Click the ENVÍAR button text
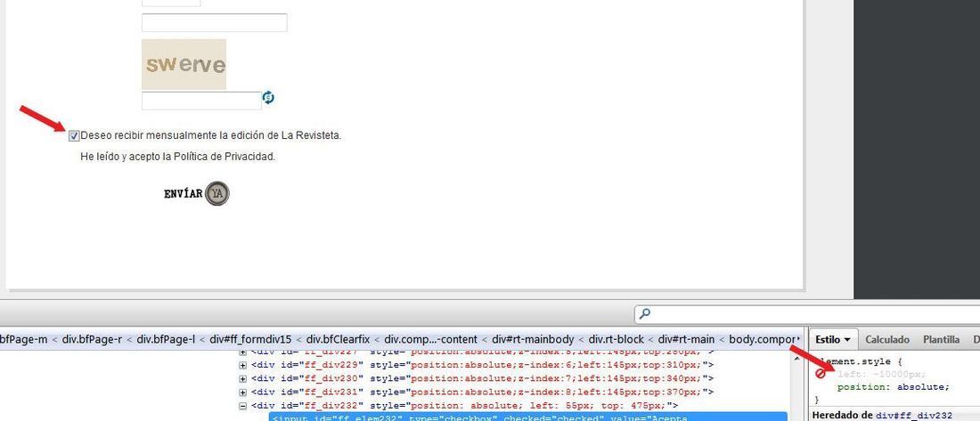 [184, 194]
